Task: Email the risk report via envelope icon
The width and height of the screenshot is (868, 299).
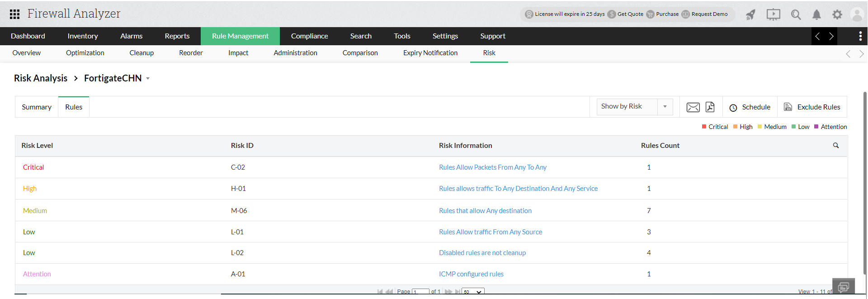Action: click(x=693, y=107)
